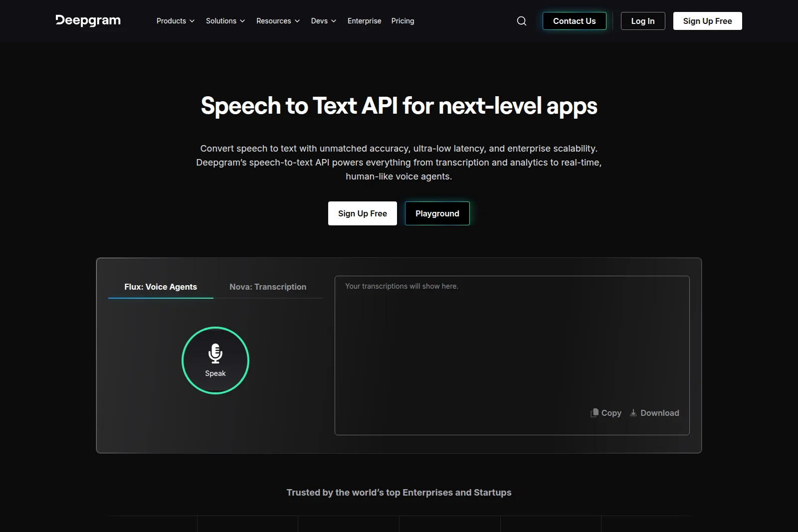Click the Deepgram logo in the header
Image resolution: width=798 pixels, height=532 pixels.
point(88,20)
